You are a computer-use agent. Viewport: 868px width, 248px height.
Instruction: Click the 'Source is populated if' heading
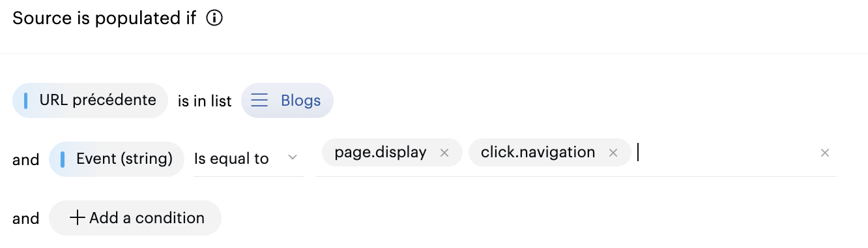(104, 18)
